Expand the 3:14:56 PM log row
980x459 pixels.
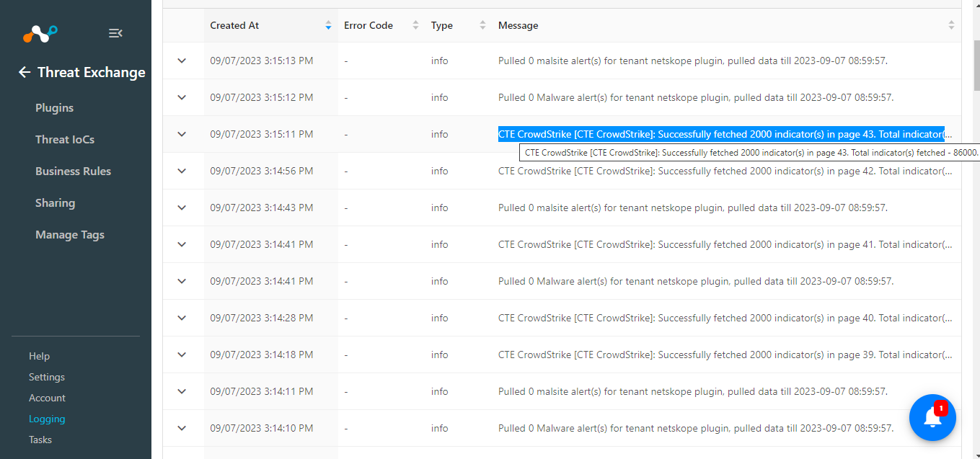tap(182, 171)
